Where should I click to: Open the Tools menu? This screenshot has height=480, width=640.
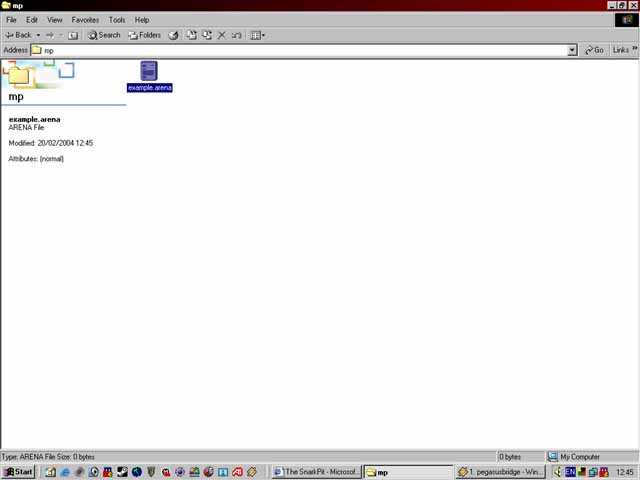[x=117, y=20]
